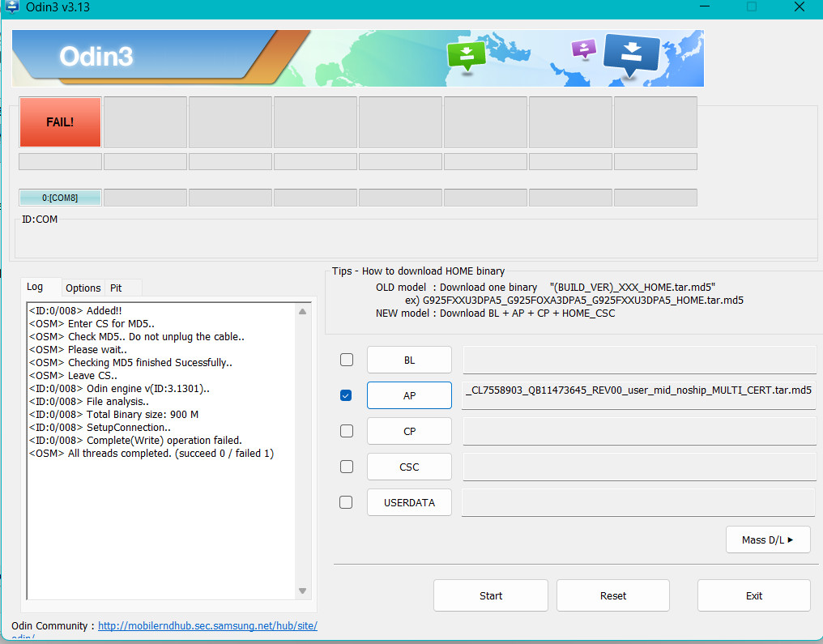Click log line 'Total Binary size: 900 M'

click(114, 415)
